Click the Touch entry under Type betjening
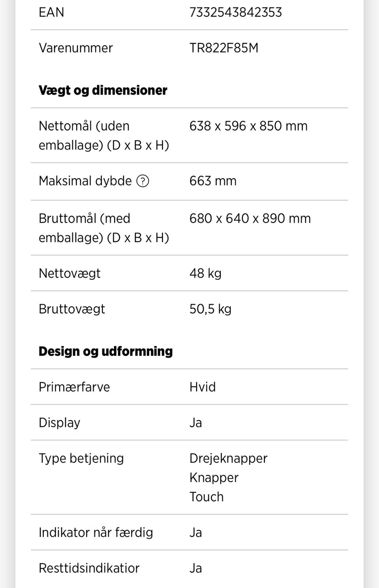 206,497
